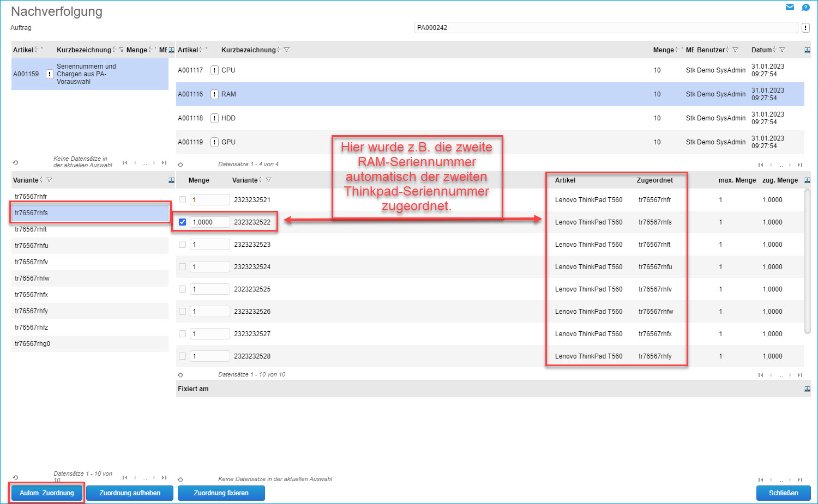Open filter on Benutzer column
The image size is (818, 504).
[735, 50]
